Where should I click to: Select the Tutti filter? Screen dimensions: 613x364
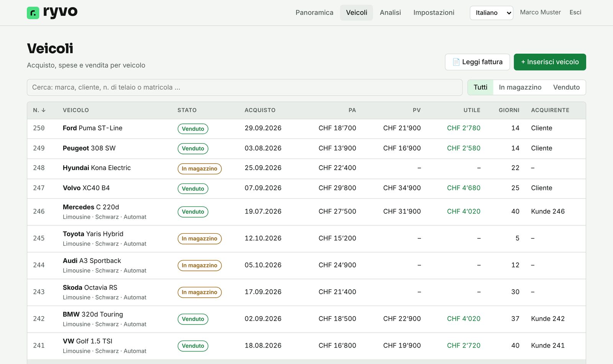pos(480,87)
